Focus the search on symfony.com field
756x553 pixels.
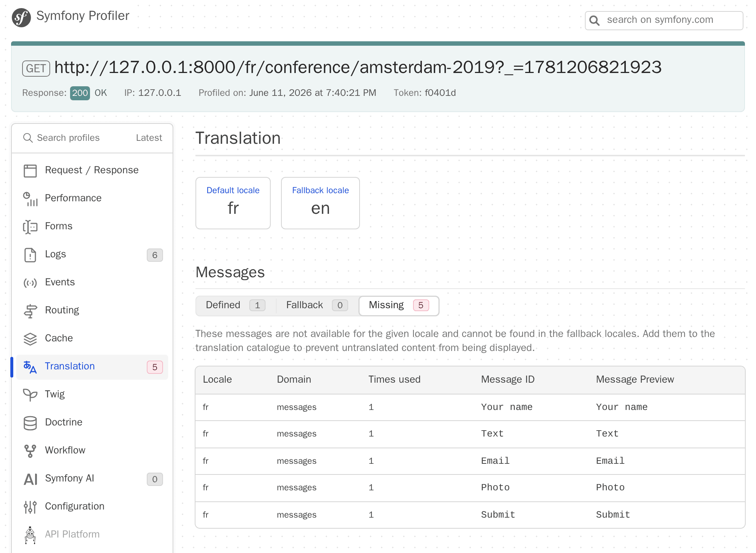tap(664, 20)
